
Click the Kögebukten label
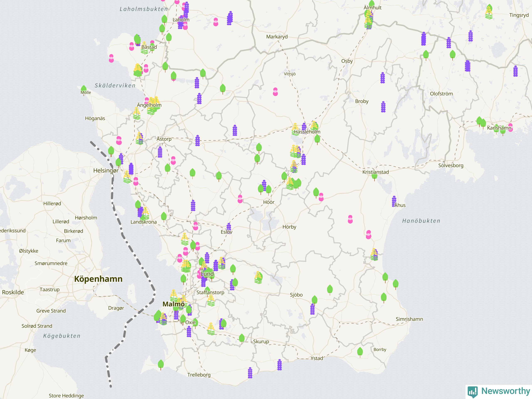62,336
